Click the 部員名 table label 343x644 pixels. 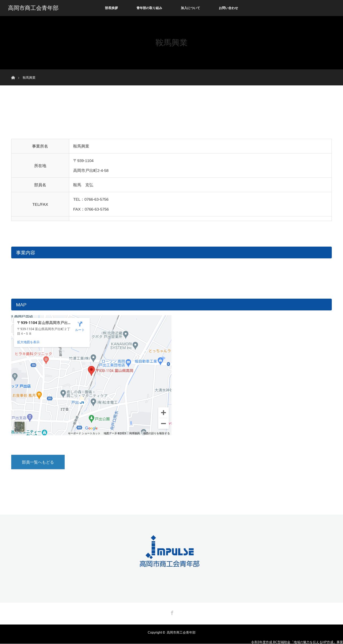pos(40,185)
